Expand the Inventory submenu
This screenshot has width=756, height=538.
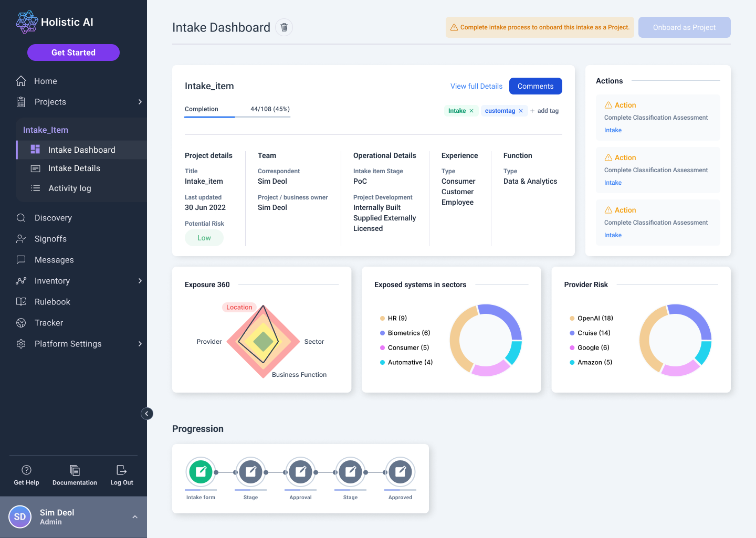click(x=140, y=281)
